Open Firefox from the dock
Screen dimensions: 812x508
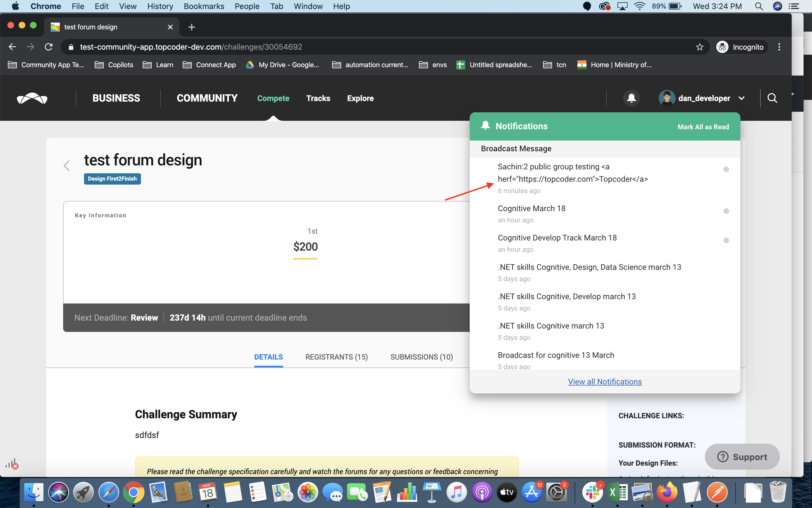click(x=667, y=492)
